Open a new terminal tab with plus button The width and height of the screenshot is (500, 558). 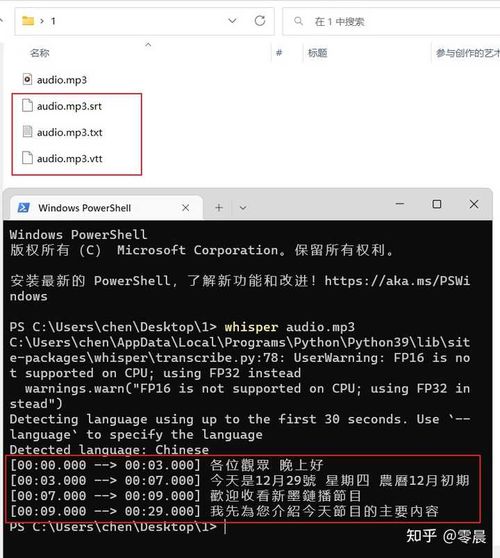click(x=219, y=207)
